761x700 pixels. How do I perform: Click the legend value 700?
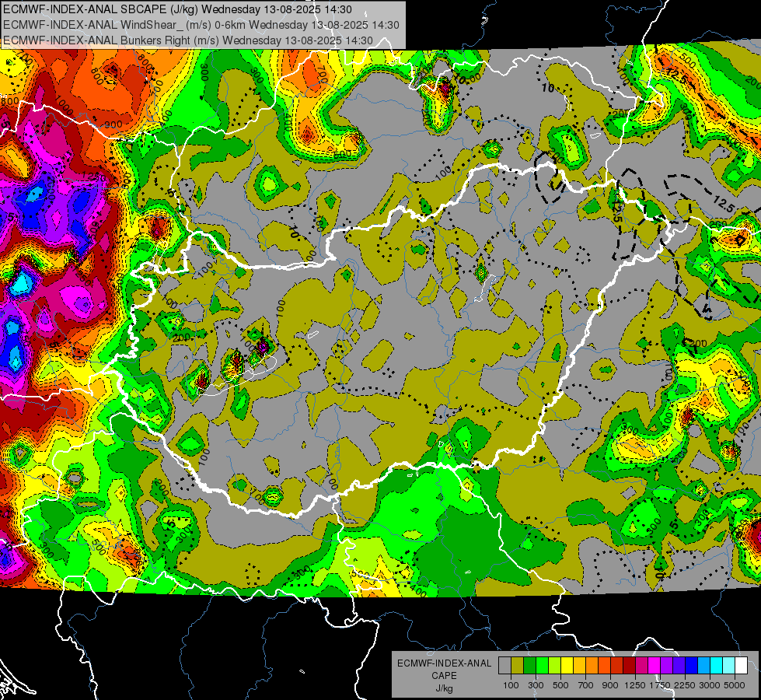(586, 685)
